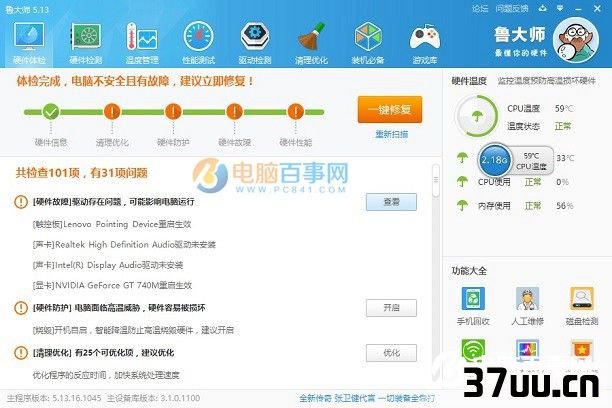The height and width of the screenshot is (408, 612).
Task: Click the CPU temperature circular gauge
Action: tap(477, 116)
